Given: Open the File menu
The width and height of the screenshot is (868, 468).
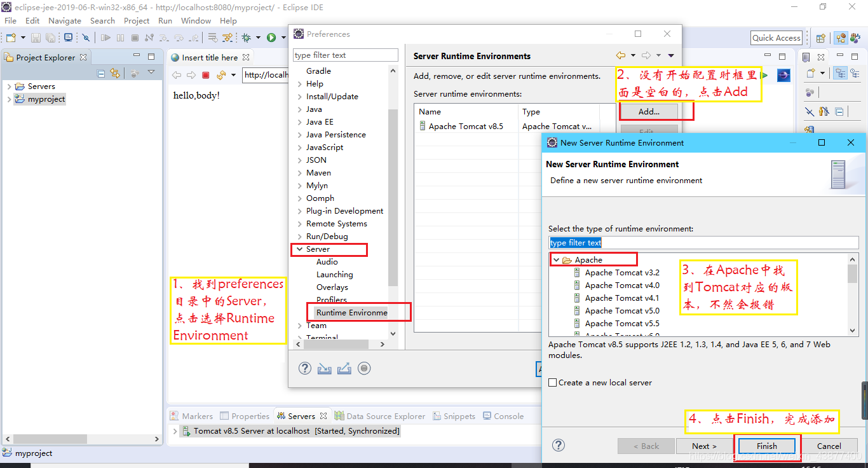Looking at the screenshot, I should point(11,20).
